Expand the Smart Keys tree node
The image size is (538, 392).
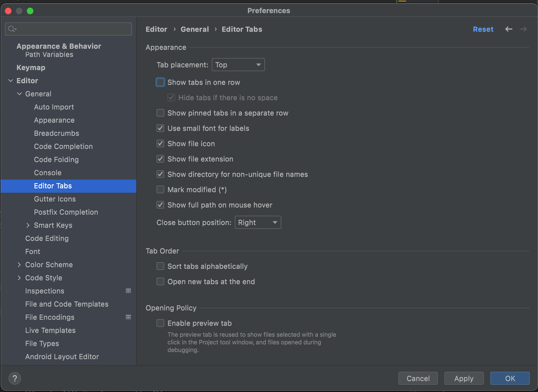coord(28,225)
